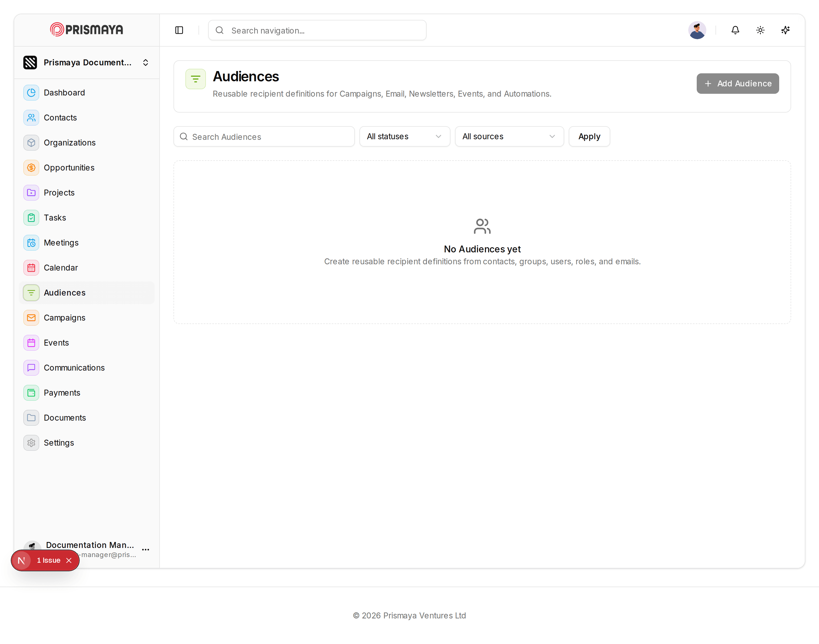Click the Settings gear icon
819x644 pixels.
pyautogui.click(x=31, y=443)
